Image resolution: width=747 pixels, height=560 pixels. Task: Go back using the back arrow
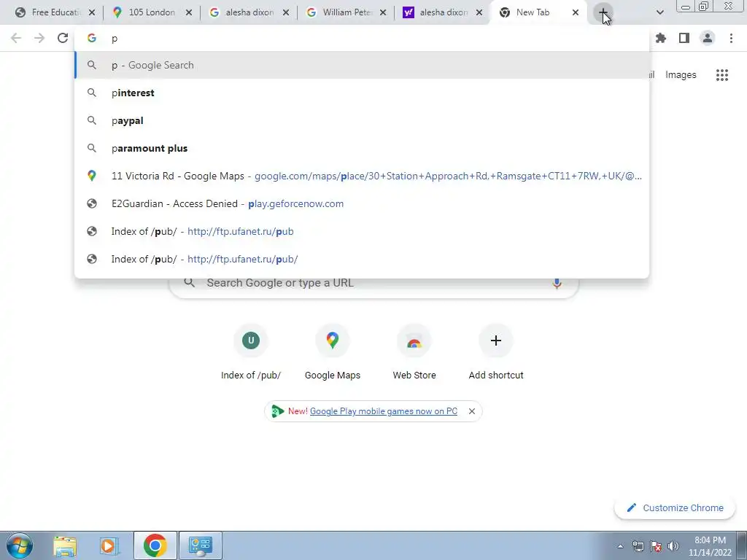coord(16,38)
